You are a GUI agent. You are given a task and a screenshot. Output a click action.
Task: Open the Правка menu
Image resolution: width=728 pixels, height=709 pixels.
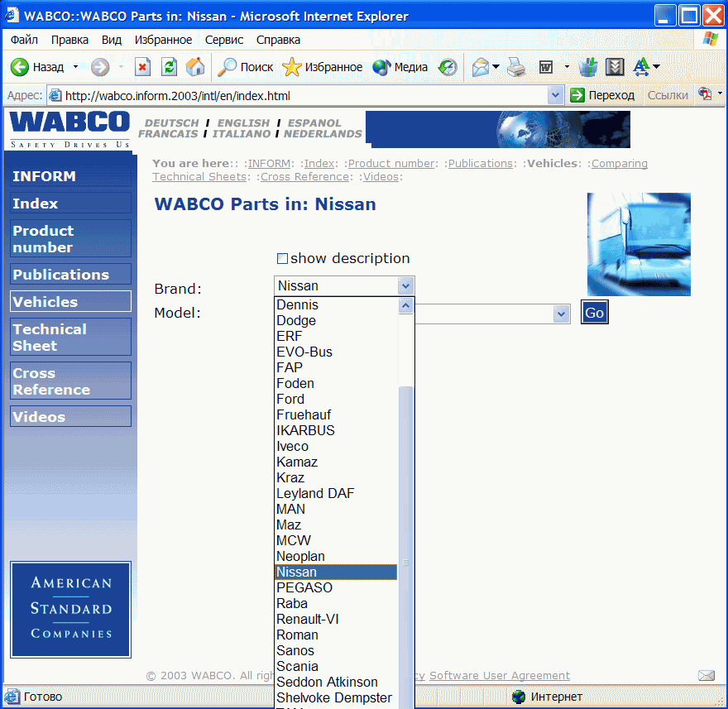(x=69, y=40)
